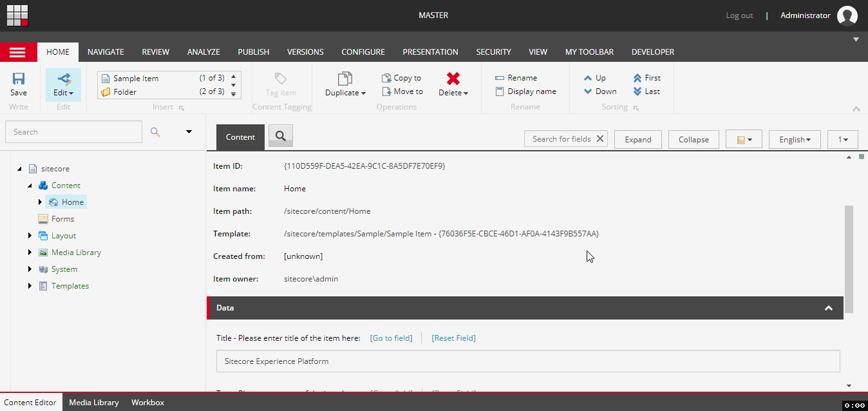The image size is (868, 411).
Task: Switch to Workbox bottom tab
Action: click(147, 402)
